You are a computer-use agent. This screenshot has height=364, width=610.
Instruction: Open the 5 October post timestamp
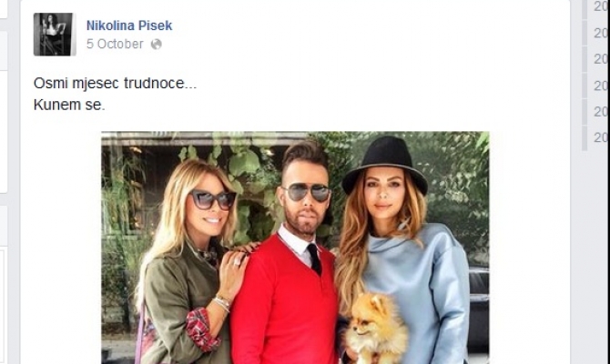pyautogui.click(x=115, y=44)
